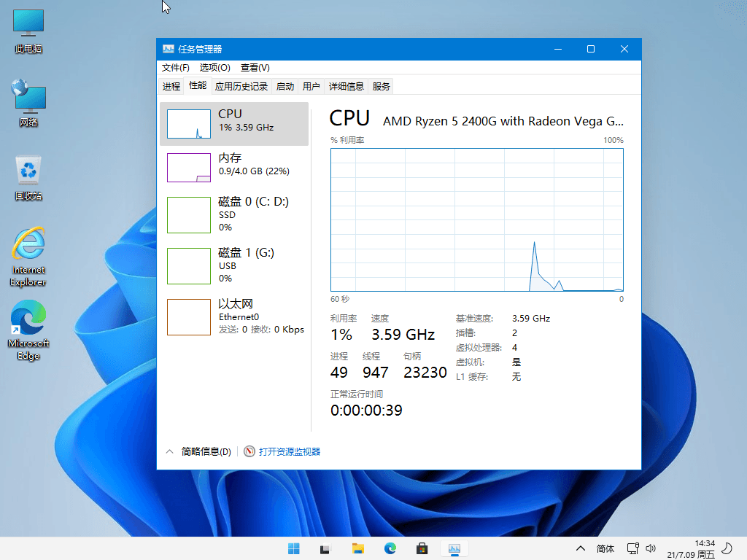Expand the system tray hidden icons chevron

tap(581, 548)
